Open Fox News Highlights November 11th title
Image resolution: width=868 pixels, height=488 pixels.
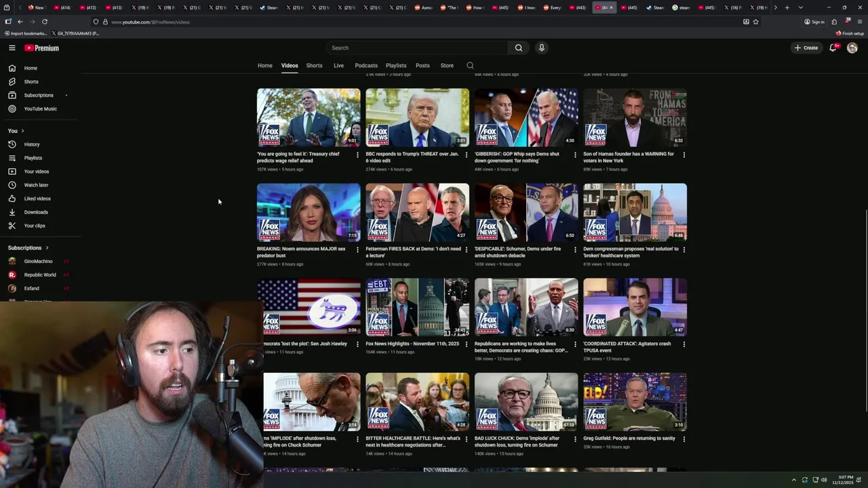point(412,344)
